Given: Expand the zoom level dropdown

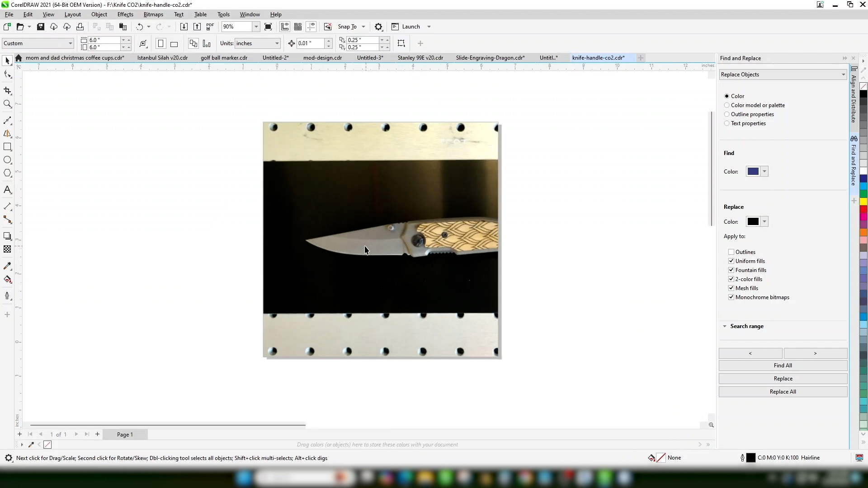Looking at the screenshot, I should coord(256,27).
